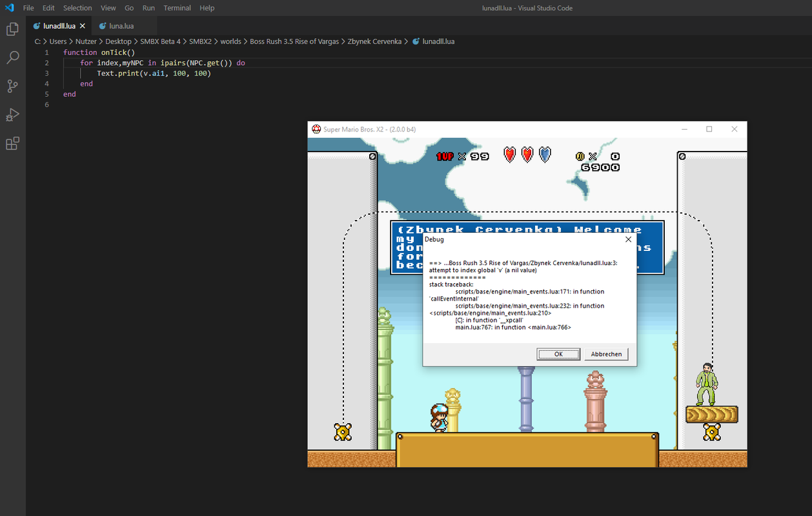The width and height of the screenshot is (812, 516).
Task: Click the Text.print(v.ai1, 100, 100) line
Action: 154,73
